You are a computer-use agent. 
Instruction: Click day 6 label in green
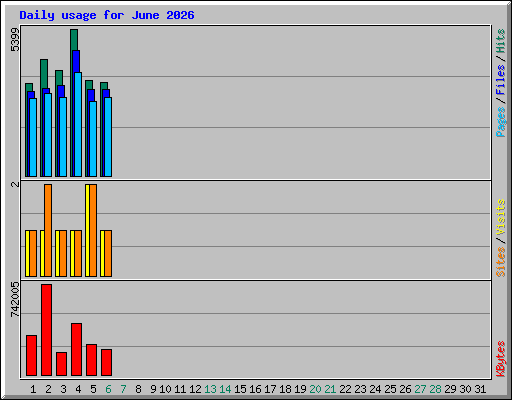point(108,389)
